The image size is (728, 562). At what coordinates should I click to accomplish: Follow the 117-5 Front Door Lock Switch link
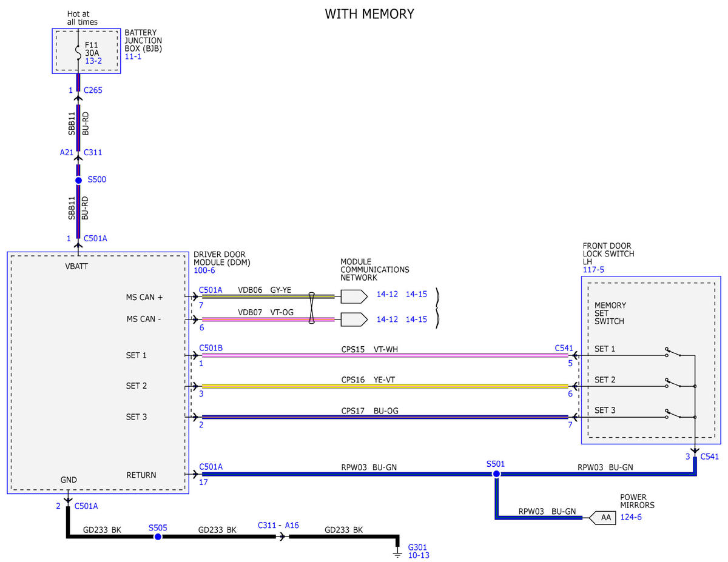593,270
